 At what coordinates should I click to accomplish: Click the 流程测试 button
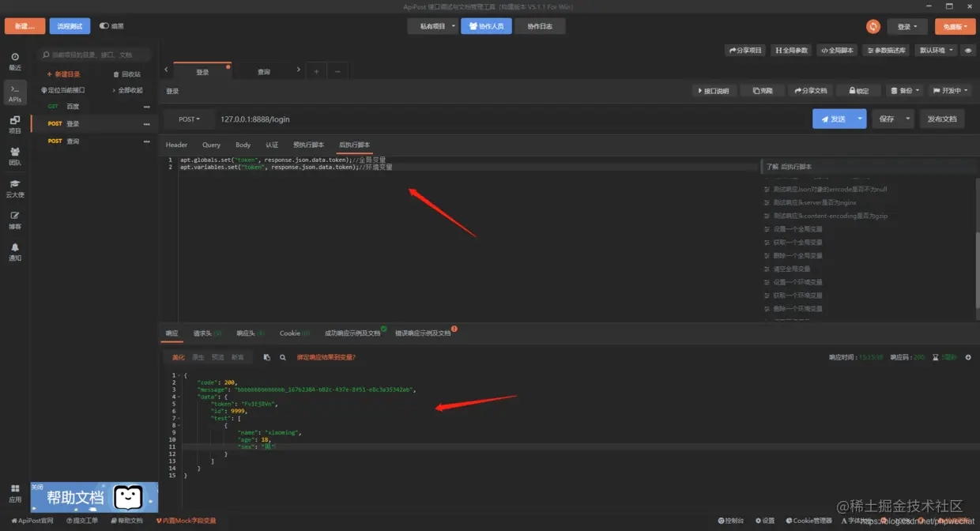[x=70, y=26]
